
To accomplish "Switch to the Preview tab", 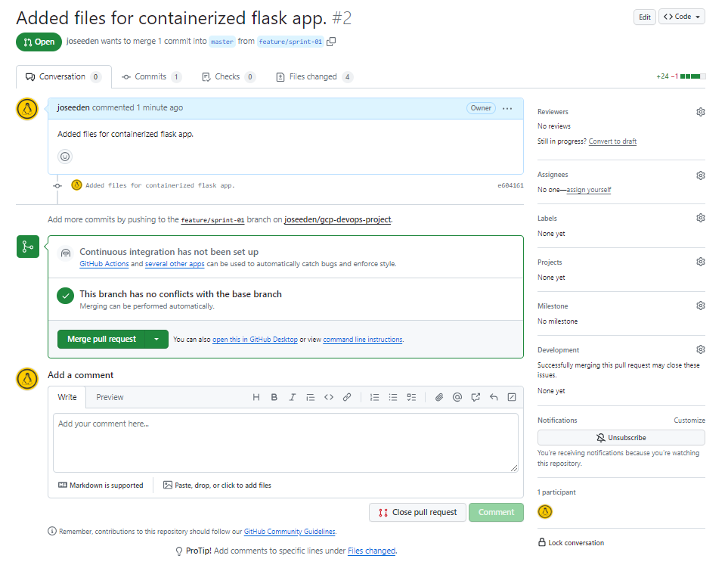I will click(110, 397).
